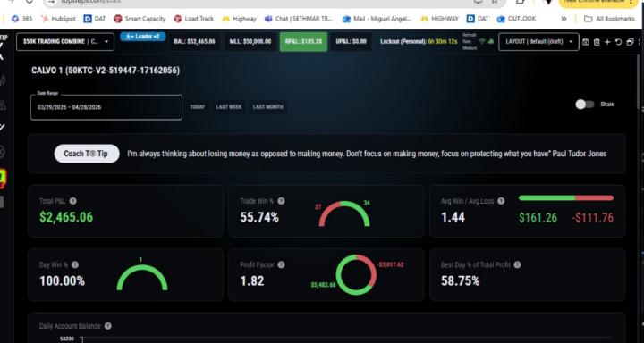The width and height of the screenshot is (644, 343).
Task: Click the Trade Win semicircle gauge
Action: click(344, 213)
